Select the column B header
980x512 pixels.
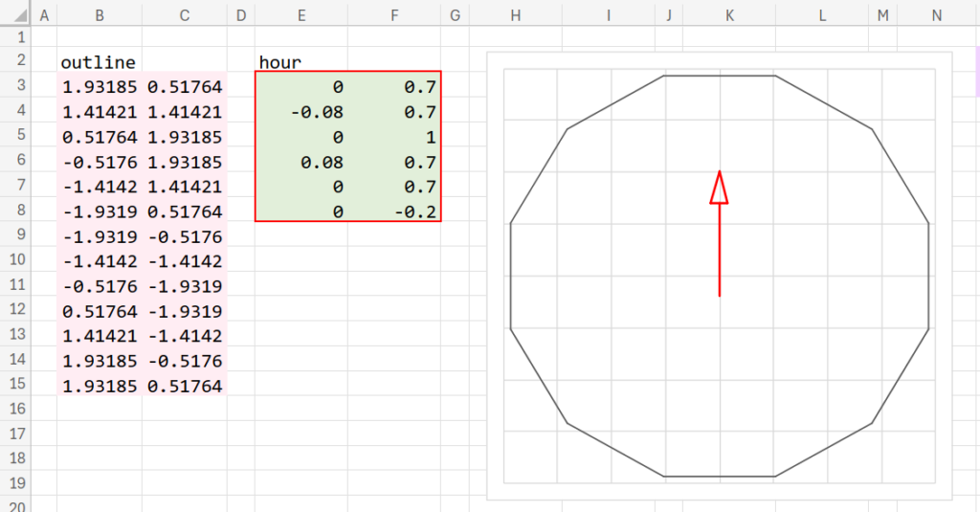click(100, 14)
